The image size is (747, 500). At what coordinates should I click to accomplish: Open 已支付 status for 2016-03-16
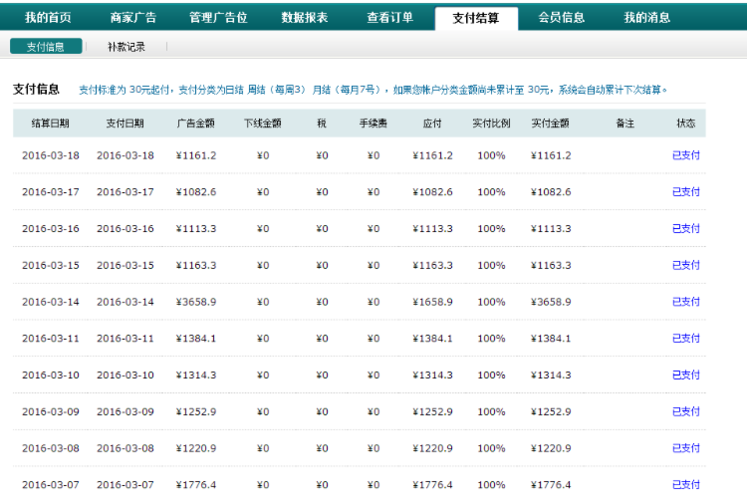coord(686,229)
